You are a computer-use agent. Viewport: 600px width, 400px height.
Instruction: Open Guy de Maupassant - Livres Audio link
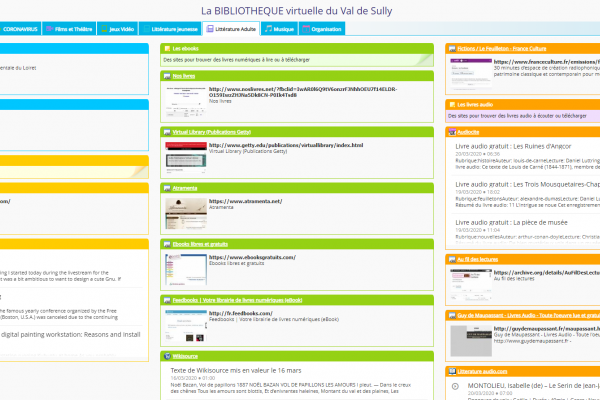[528, 315]
